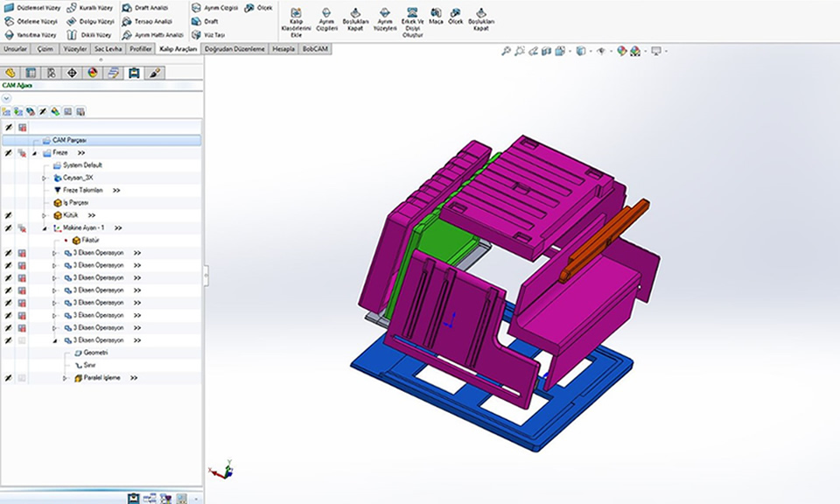Collapse the Makine Ayarı - 1 node
The width and height of the screenshot is (840, 504).
[45, 228]
